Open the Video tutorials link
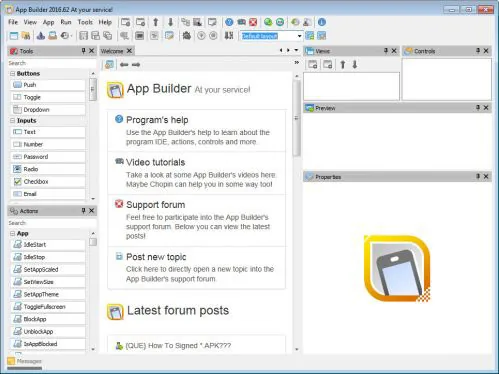This screenshot has height=374, width=499. click(155, 162)
